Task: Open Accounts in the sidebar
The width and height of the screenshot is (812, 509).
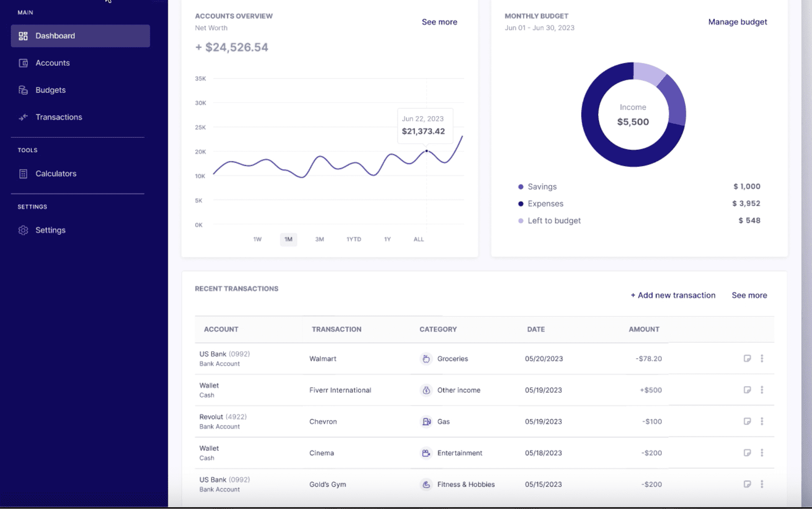Action: pyautogui.click(x=53, y=63)
